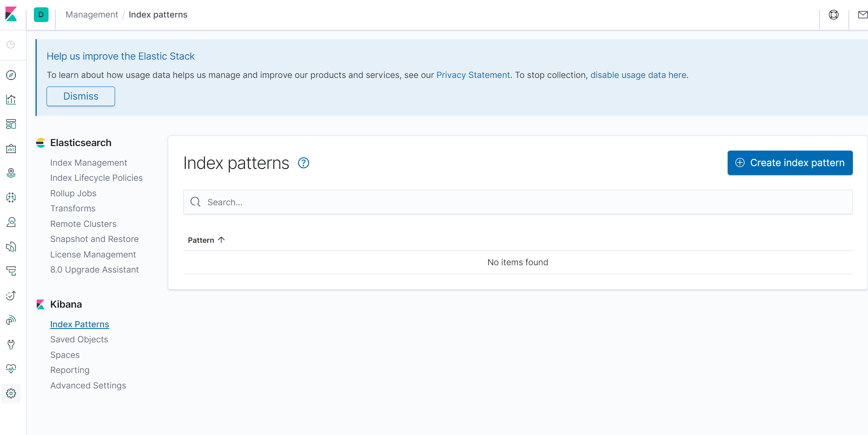Go to Management breadcrumb
The width and height of the screenshot is (868, 435).
pyautogui.click(x=92, y=15)
